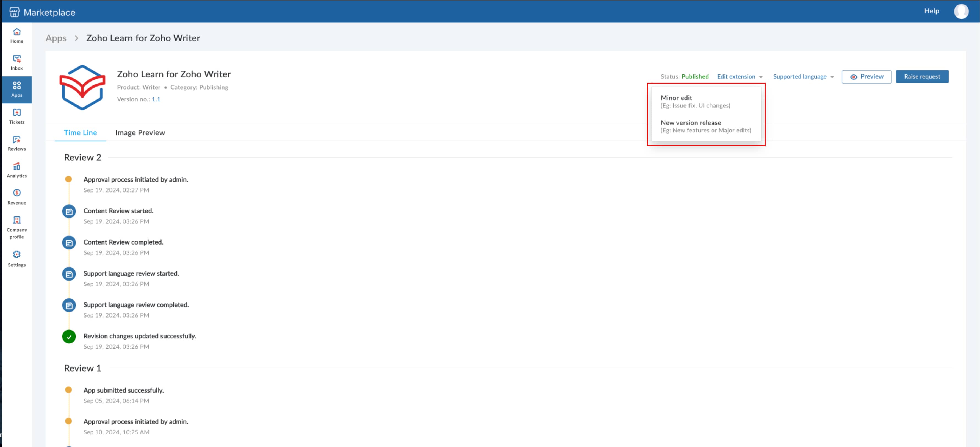Image resolution: width=980 pixels, height=447 pixels.
Task: Click the Marketplace store logo icon
Action: click(15, 12)
